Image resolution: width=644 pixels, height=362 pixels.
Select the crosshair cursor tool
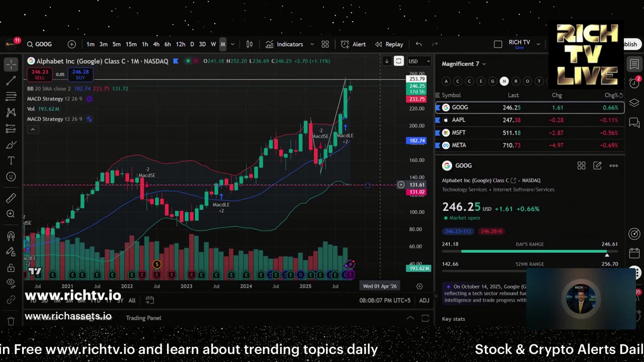pos(11,64)
